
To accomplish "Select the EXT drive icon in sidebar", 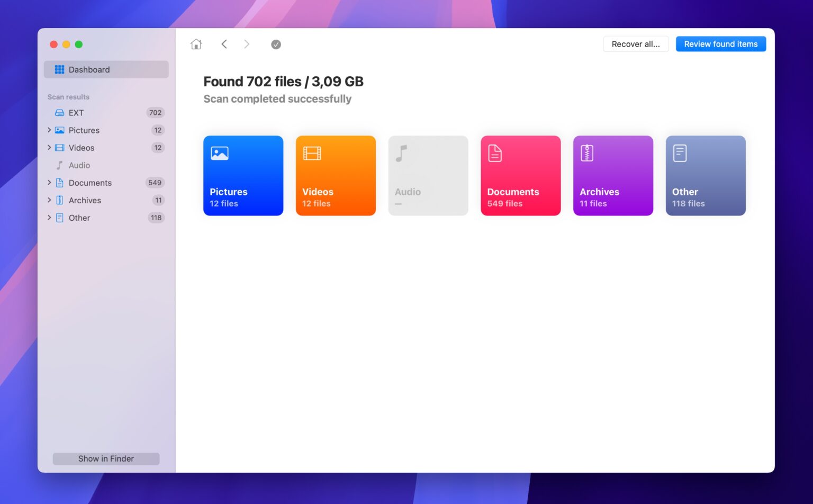I will point(60,113).
